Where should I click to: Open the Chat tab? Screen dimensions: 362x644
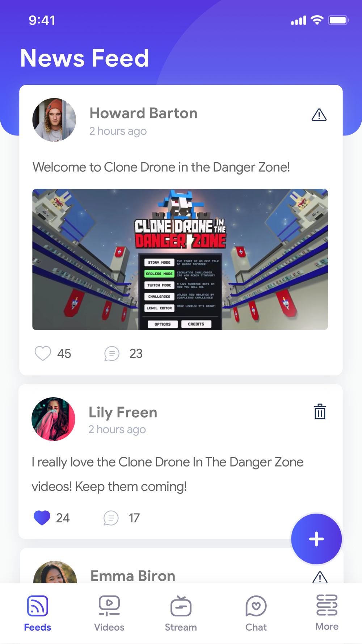[x=256, y=614]
